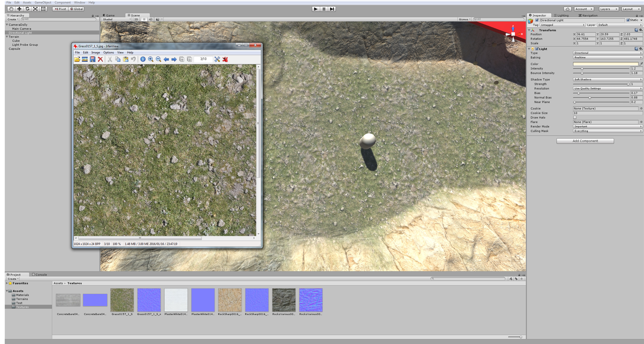644x344 pixels.
Task: Open the Resolution Use Quality Settings dropdown
Action: [x=608, y=89]
